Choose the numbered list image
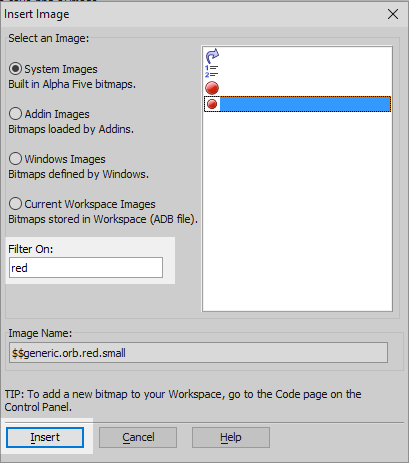The height and width of the screenshot is (463, 409). [x=211, y=71]
